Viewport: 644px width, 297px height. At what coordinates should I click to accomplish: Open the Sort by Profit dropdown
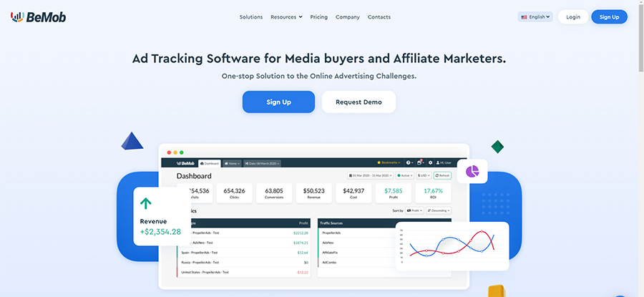(x=414, y=210)
